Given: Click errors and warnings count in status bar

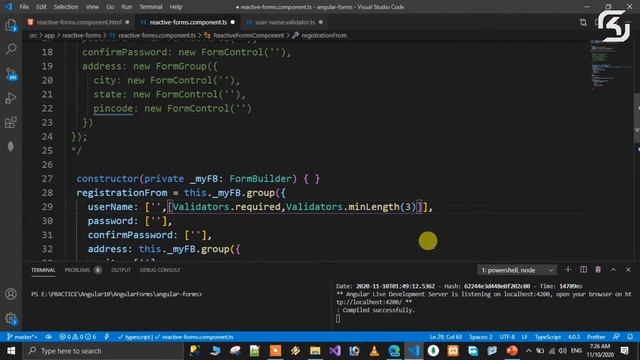Looking at the screenshot, I should tap(77, 337).
